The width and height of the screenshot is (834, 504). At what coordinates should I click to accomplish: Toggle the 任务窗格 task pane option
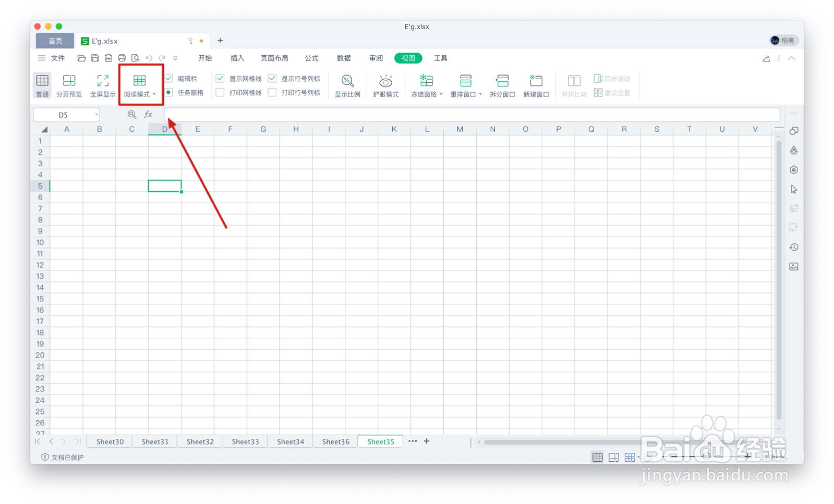click(169, 92)
